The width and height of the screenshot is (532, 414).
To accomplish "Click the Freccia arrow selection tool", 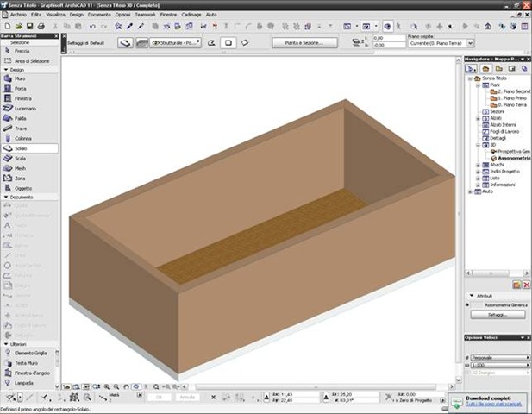I will pos(22,51).
